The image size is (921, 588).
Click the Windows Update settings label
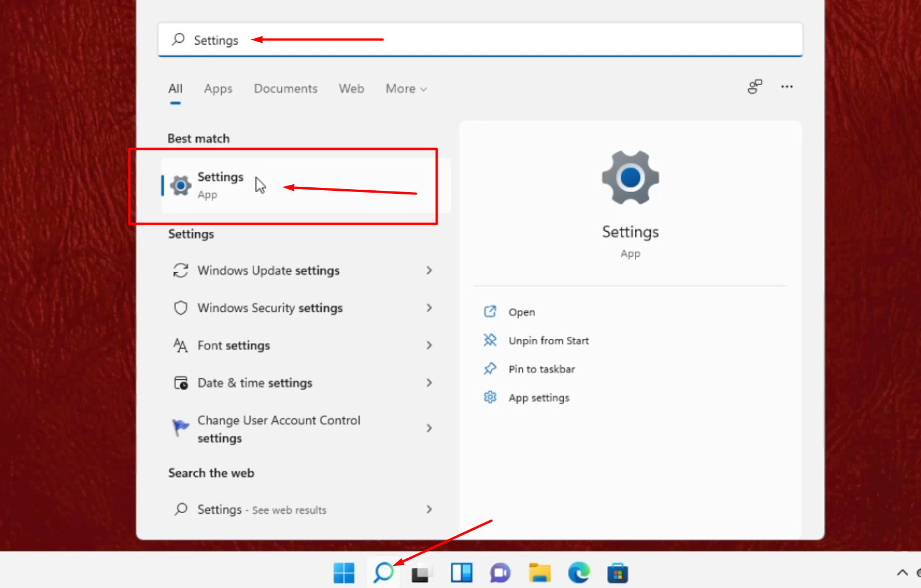[x=269, y=271]
